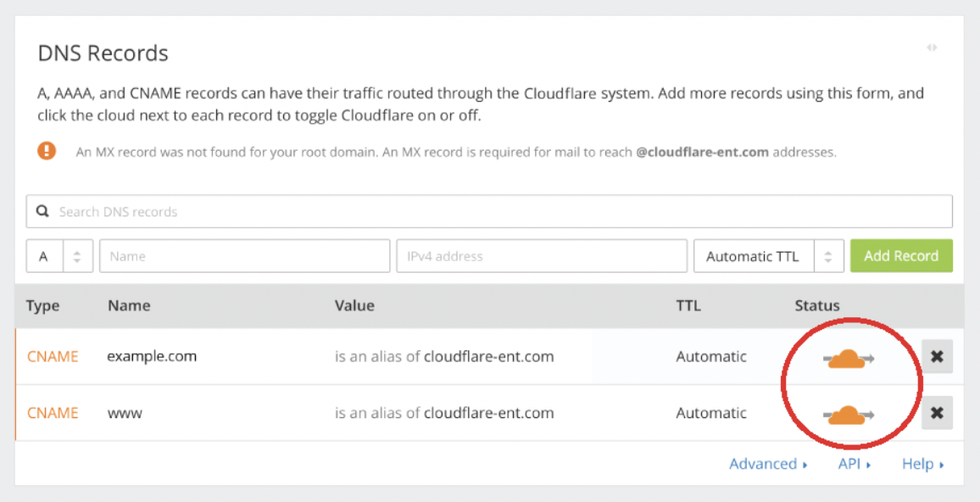
Task: Select the CNAME type of example.com row
Action: [x=53, y=356]
